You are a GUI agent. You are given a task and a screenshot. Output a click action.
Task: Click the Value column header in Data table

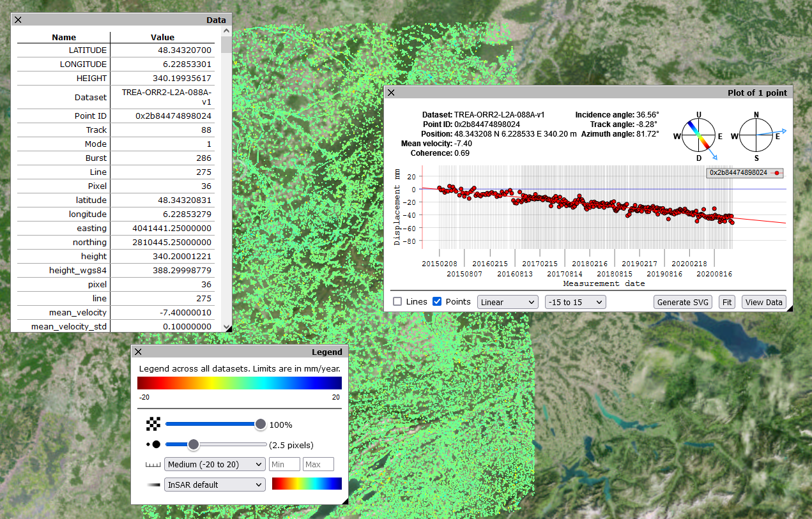(x=162, y=37)
